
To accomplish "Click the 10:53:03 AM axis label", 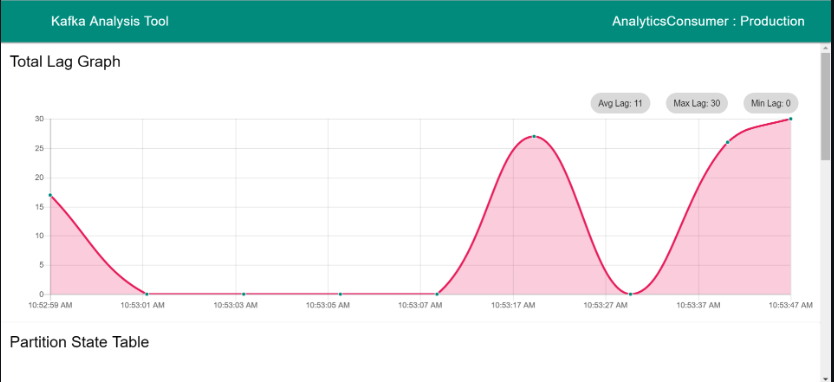I will point(236,305).
